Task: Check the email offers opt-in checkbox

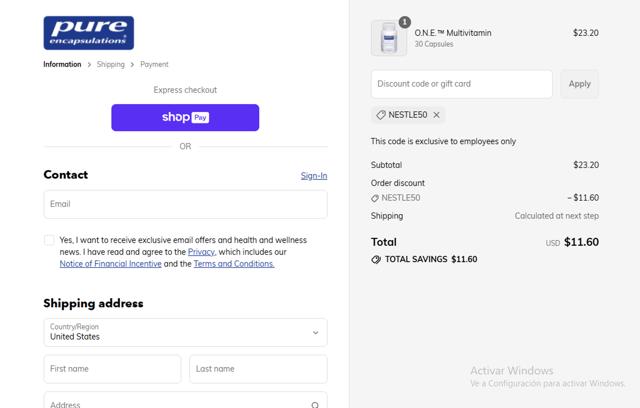Action: tap(49, 240)
